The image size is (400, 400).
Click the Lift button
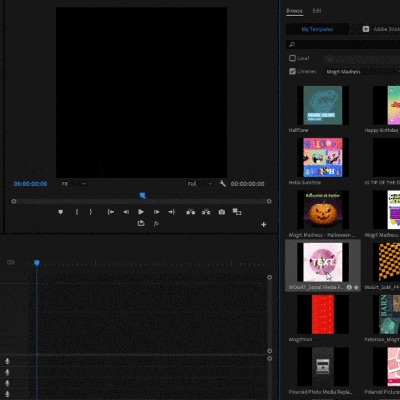(x=191, y=212)
